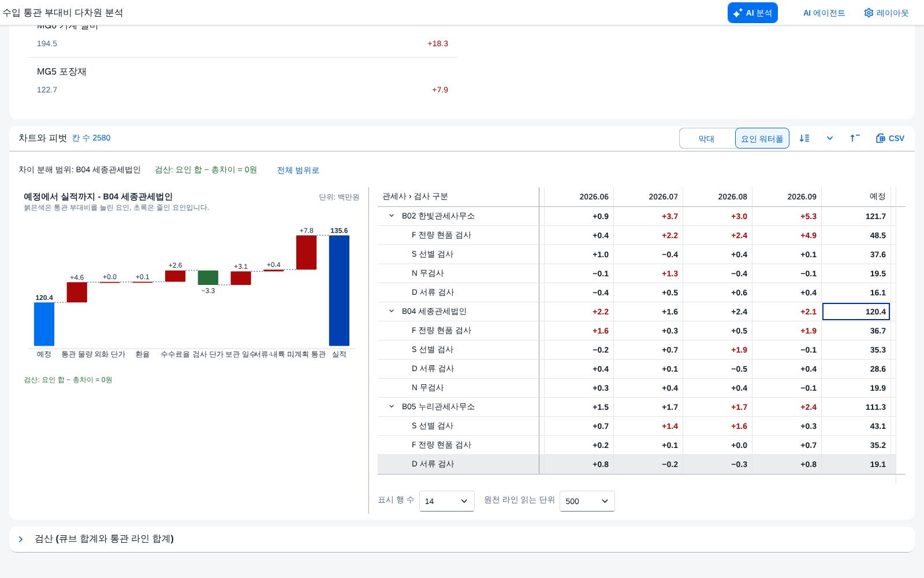This screenshot has width=924, height=578.
Task: Select 요인 워터폴 chart mode
Action: pyautogui.click(x=762, y=139)
